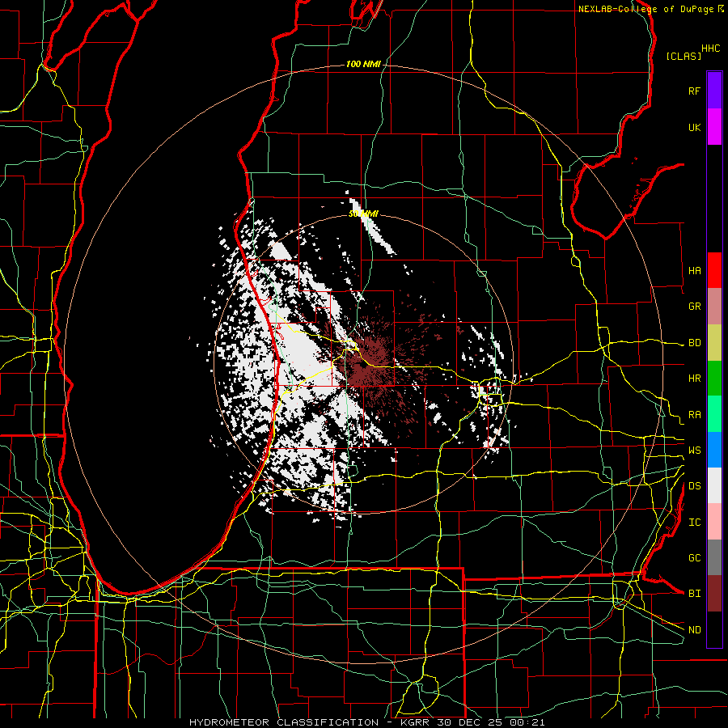Pick the mint green RA legend swatch

[x=714, y=414]
